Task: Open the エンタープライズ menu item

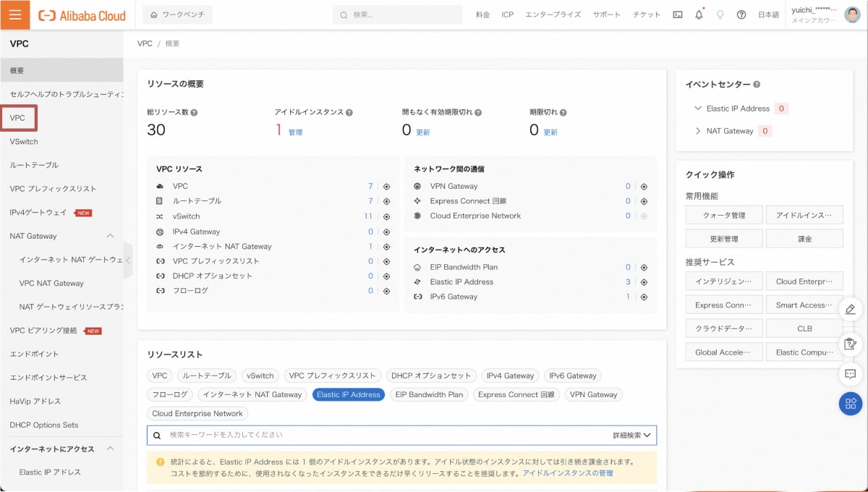Action: pyautogui.click(x=553, y=14)
